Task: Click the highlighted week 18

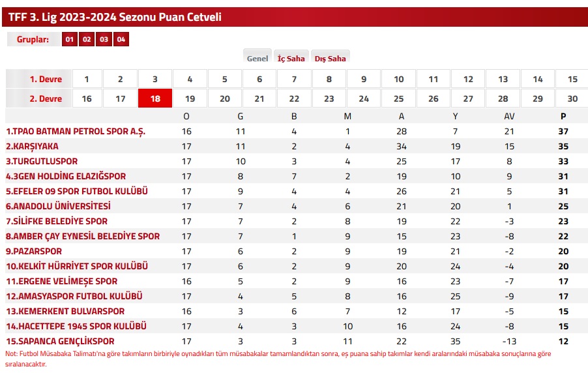Action: coord(155,99)
